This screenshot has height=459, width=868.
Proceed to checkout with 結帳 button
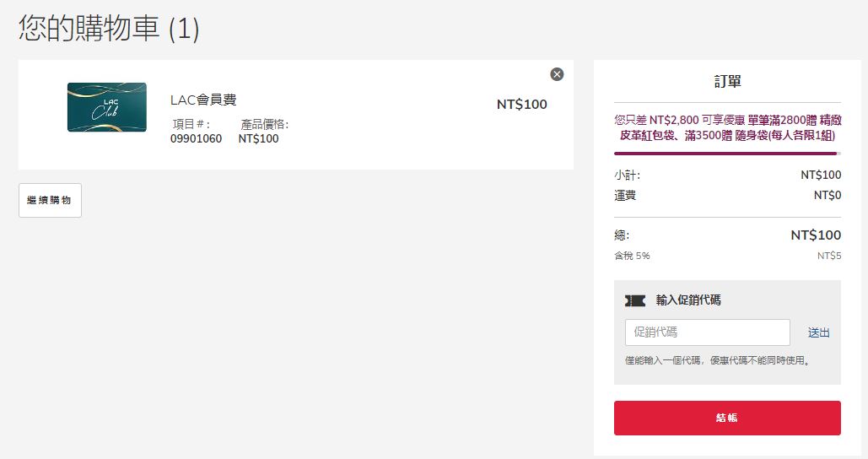pos(727,418)
